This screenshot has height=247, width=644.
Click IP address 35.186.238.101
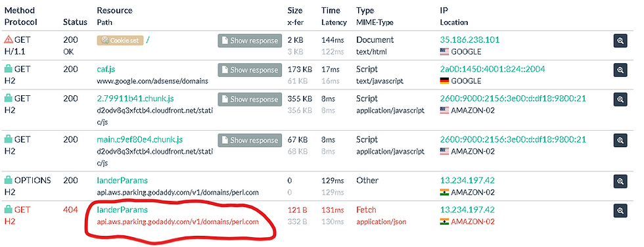coord(470,40)
